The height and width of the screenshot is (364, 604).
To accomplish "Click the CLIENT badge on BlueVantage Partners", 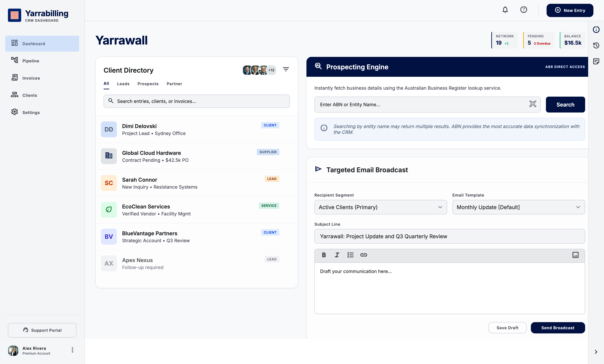I will 270,232.
